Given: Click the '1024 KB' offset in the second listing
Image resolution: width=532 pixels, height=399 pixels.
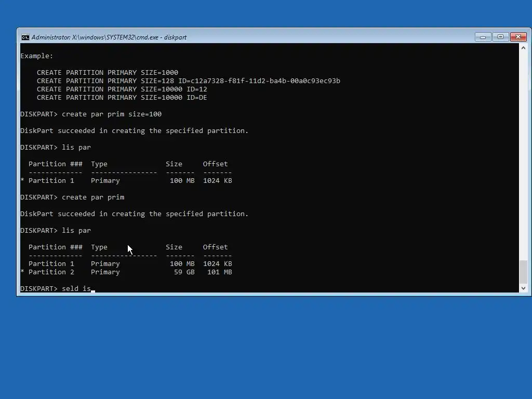Looking at the screenshot, I should (x=218, y=263).
